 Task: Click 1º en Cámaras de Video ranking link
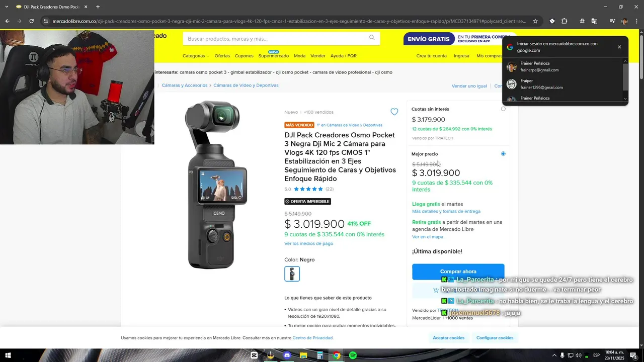350,125
